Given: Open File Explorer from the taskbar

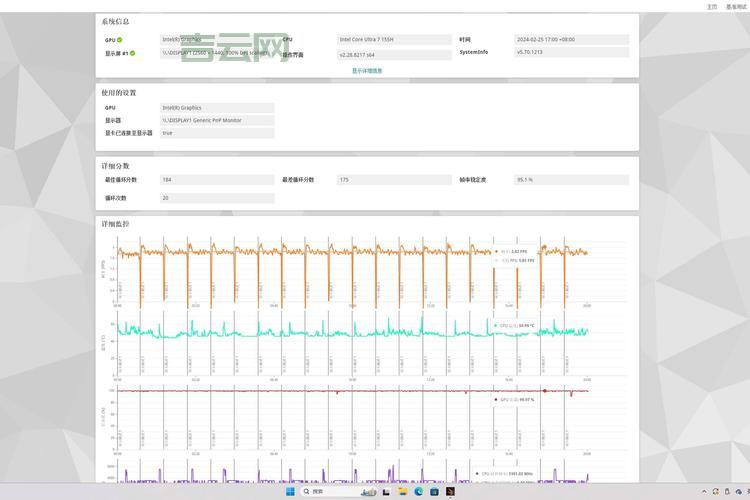Looking at the screenshot, I should tap(402, 492).
